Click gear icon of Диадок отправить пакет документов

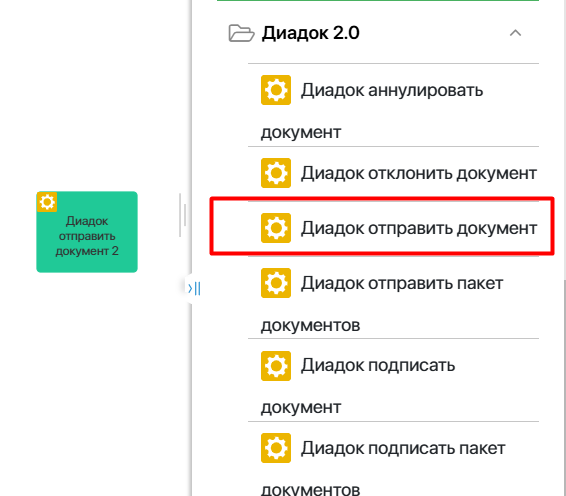point(276,283)
